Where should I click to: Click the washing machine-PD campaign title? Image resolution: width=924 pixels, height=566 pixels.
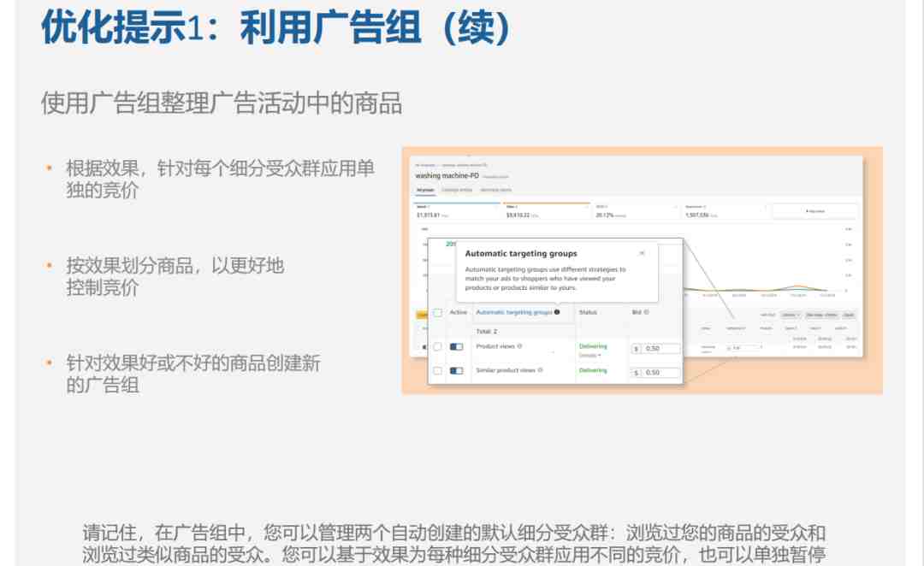[447, 175]
